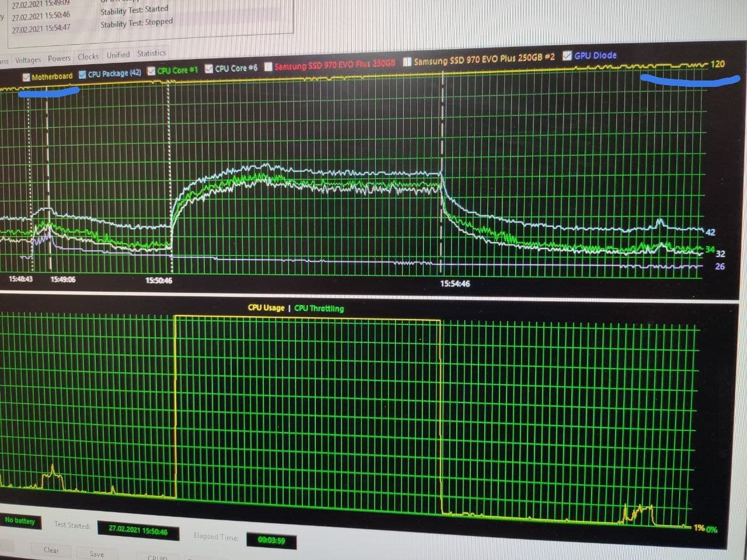Go to the Unified tab

tap(118, 55)
